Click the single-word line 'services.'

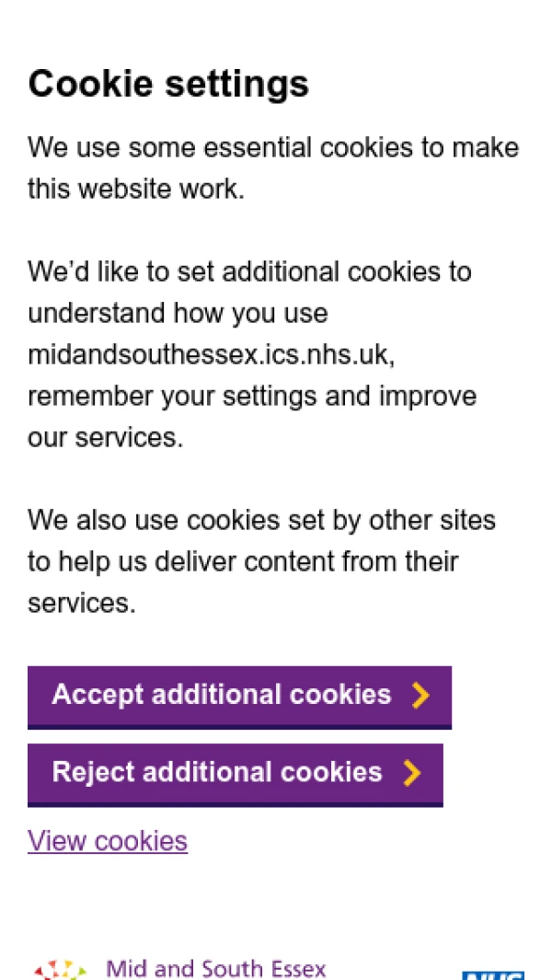tap(82, 604)
